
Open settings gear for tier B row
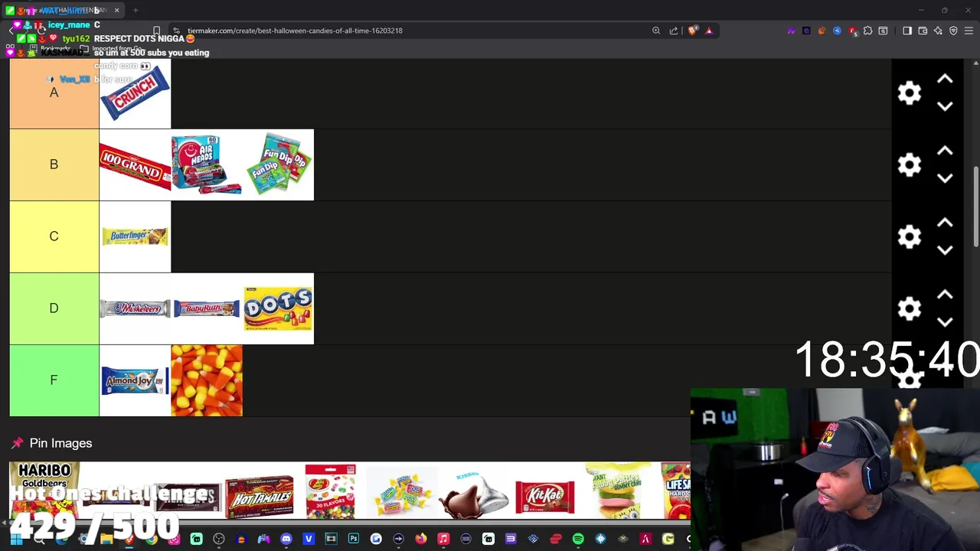(910, 165)
